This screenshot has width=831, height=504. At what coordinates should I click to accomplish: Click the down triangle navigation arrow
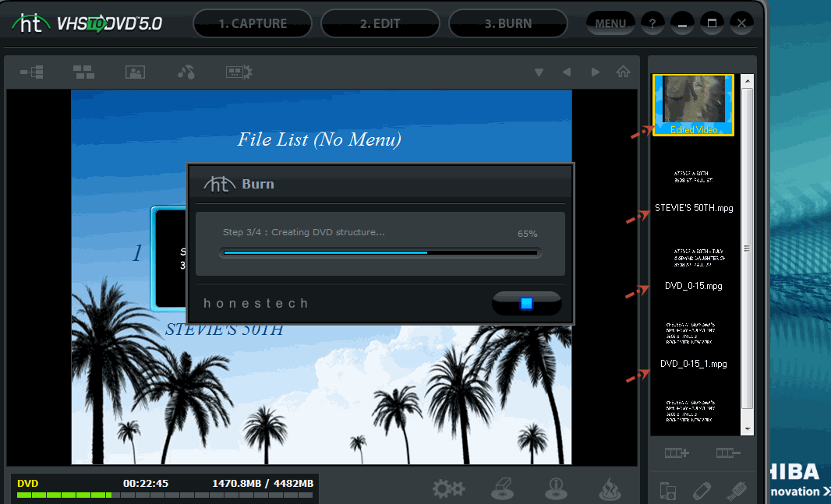[x=539, y=72]
